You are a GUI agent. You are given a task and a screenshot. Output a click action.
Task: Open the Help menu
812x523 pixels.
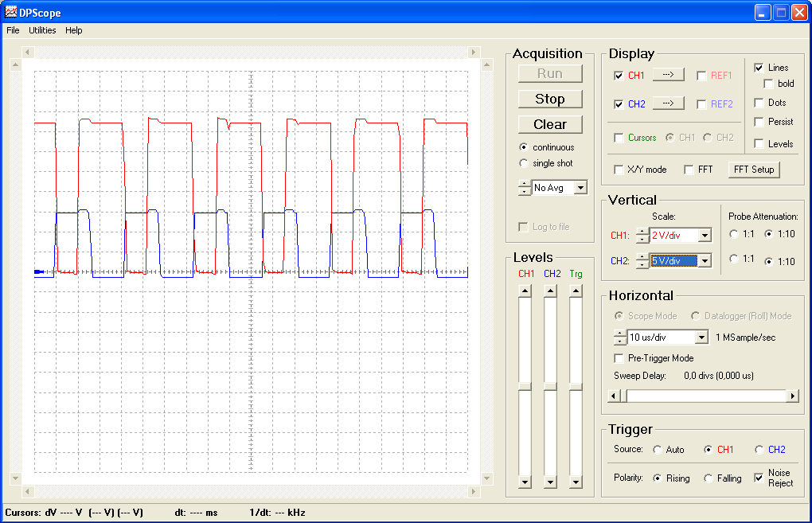coord(73,30)
